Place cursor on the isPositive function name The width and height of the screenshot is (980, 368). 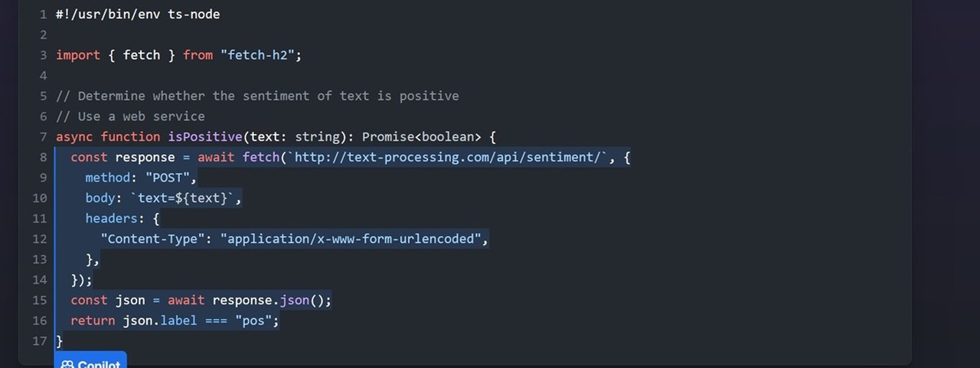click(x=205, y=136)
